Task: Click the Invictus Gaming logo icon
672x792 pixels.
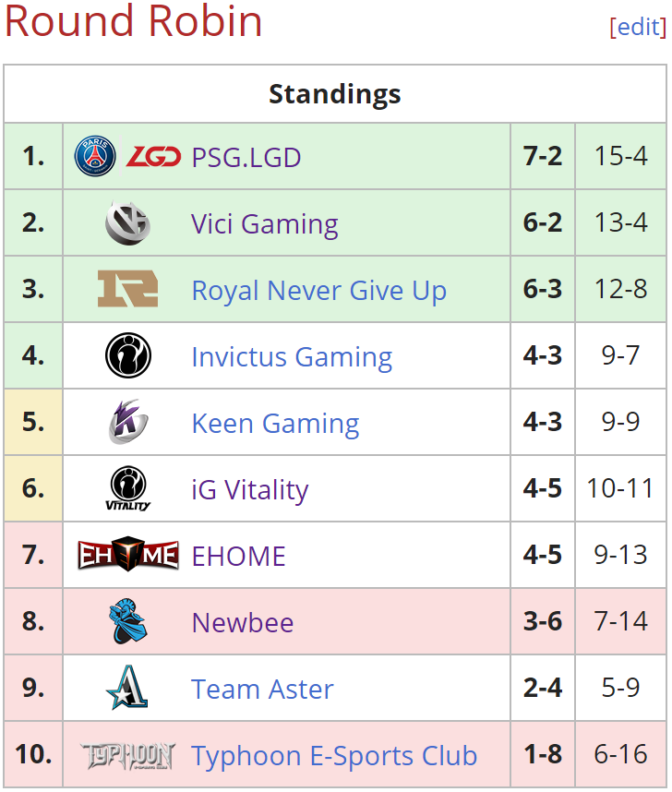Action: 127,355
